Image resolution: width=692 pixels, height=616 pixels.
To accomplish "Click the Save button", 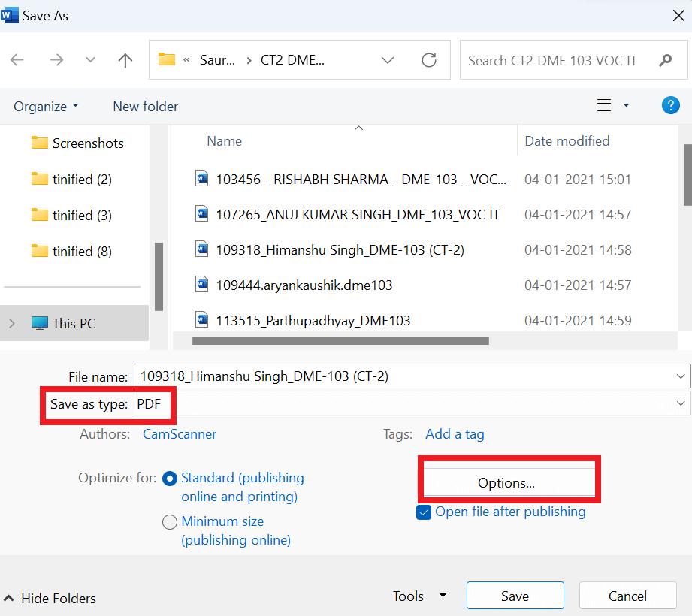I will pyautogui.click(x=515, y=596).
